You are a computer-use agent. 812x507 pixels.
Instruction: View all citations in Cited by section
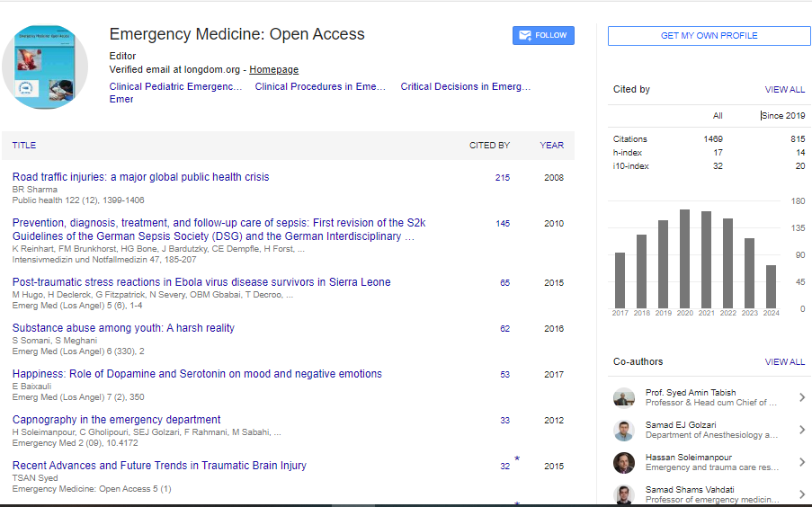pos(784,90)
